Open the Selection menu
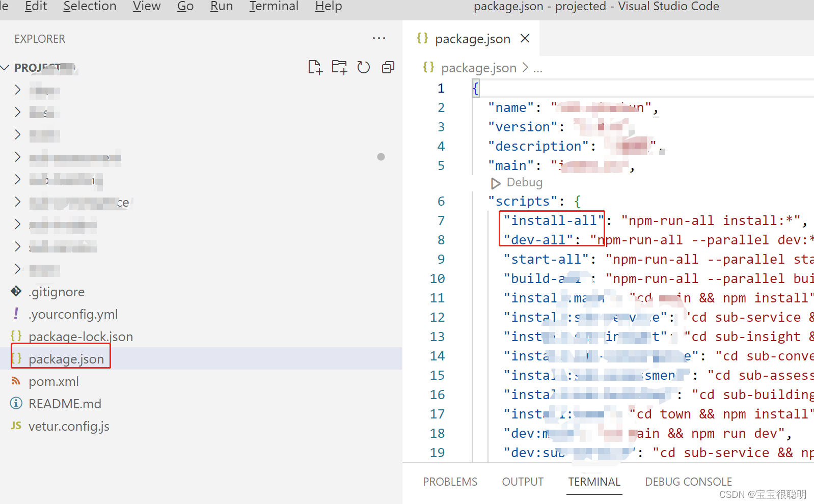 point(90,7)
